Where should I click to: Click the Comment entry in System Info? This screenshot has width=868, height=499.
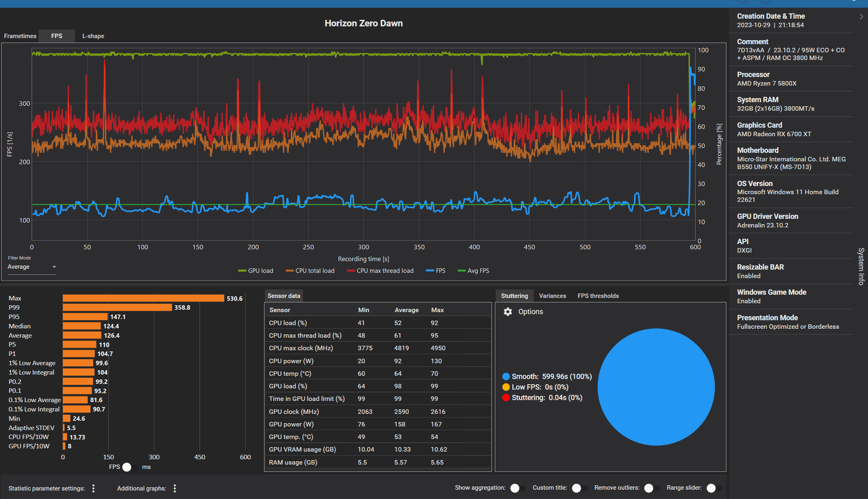[x=791, y=49]
